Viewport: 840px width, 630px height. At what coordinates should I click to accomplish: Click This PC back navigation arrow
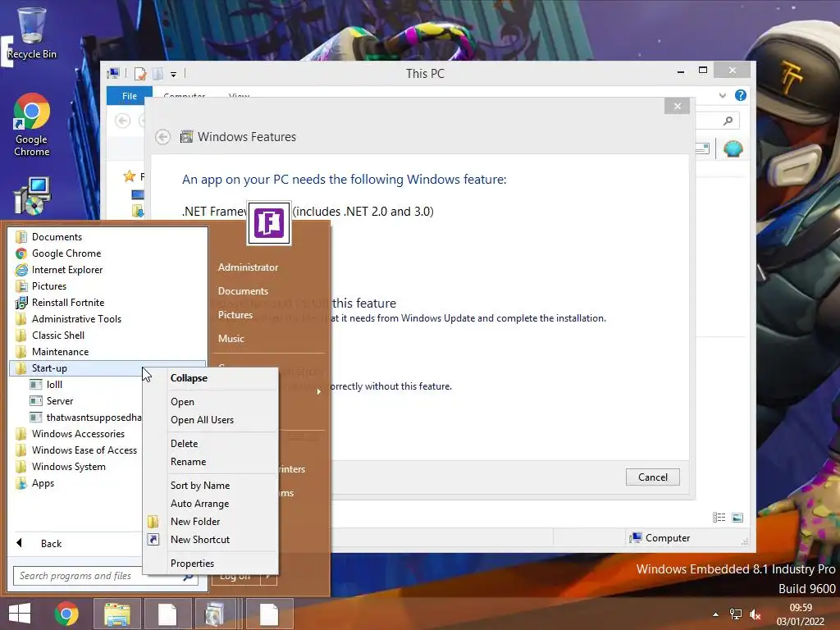coord(123,121)
